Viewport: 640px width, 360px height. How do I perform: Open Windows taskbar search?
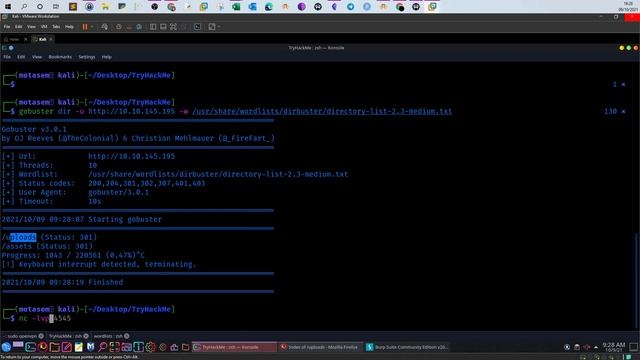[24, 7]
